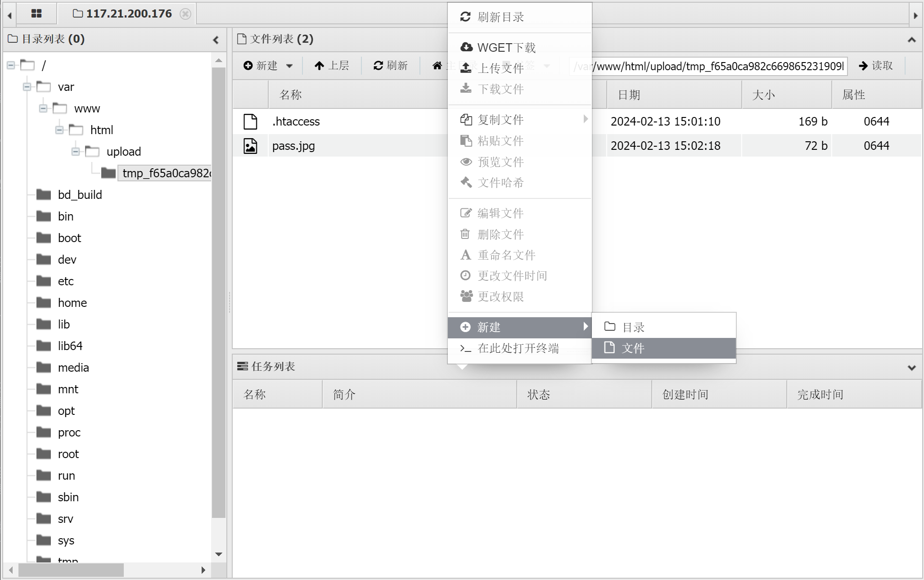Select the .htaccess file
The height and width of the screenshot is (580, 924).
(296, 121)
